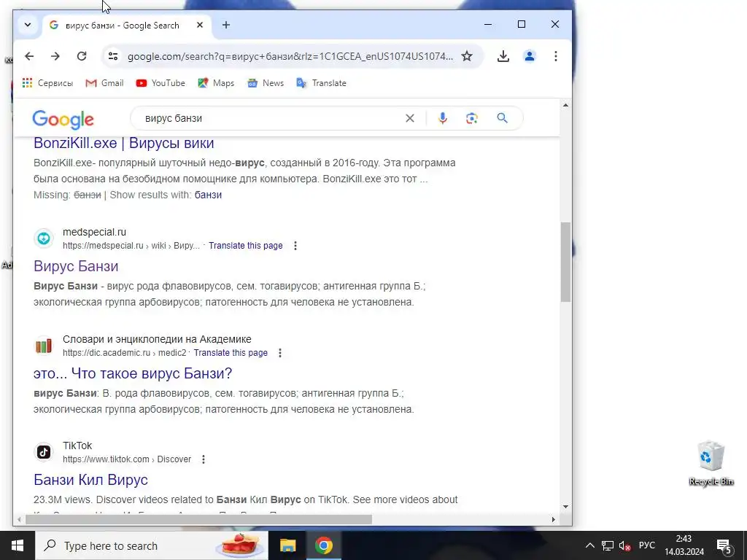Bookmark this page with the star icon
The width and height of the screenshot is (747, 560).
tap(467, 56)
